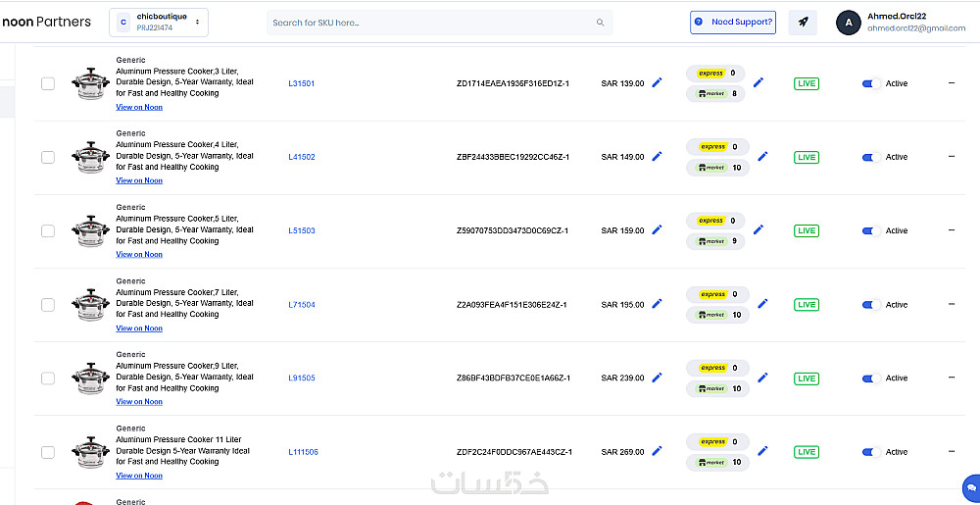980x505 pixels.
Task: Edit price pencil for SAR 195.00
Action: tap(657, 304)
